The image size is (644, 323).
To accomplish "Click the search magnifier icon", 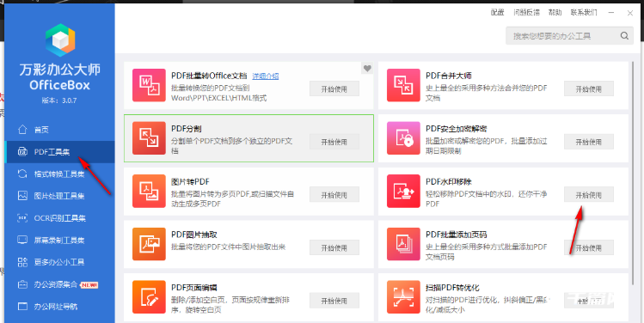I will click(624, 36).
